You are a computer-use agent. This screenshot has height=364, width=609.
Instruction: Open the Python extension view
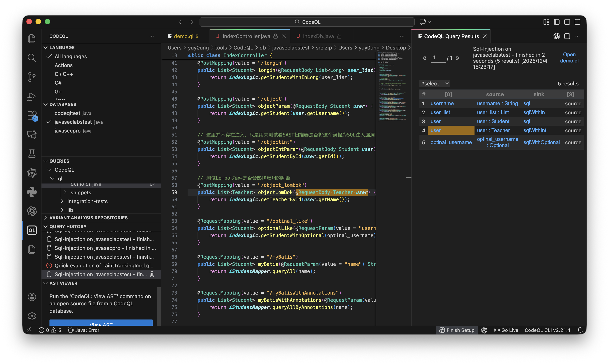32,192
